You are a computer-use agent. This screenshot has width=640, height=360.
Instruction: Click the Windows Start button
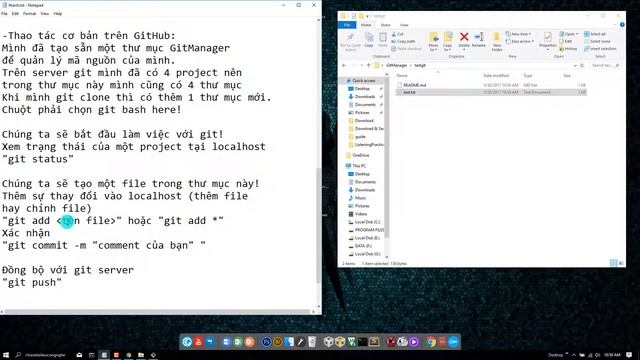[6, 355]
